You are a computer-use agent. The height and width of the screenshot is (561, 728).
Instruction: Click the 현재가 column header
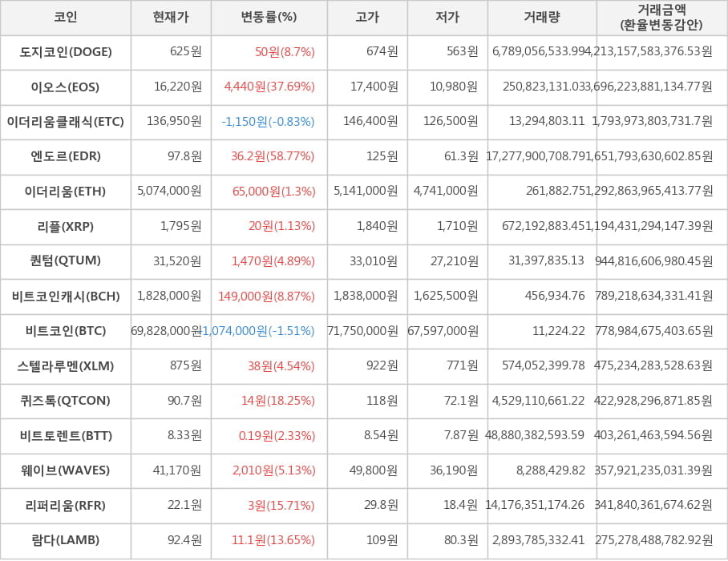click(x=171, y=17)
